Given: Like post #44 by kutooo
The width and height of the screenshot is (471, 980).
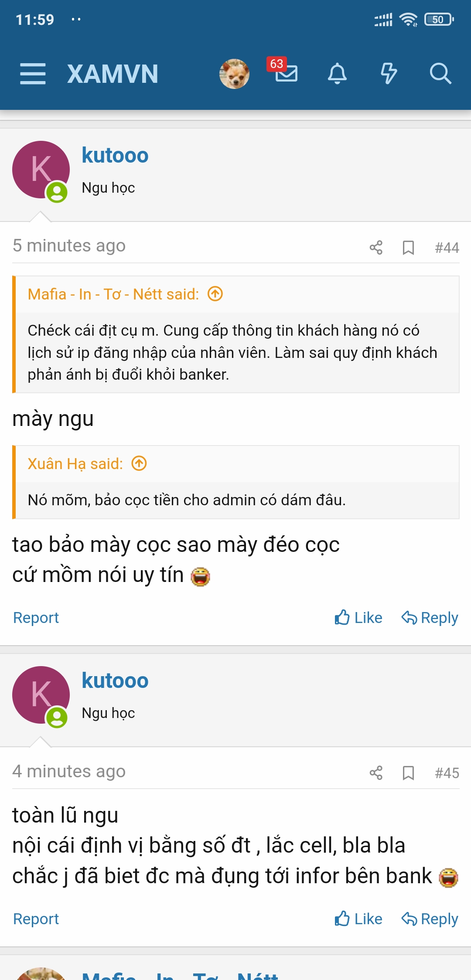Looking at the screenshot, I should [x=358, y=618].
